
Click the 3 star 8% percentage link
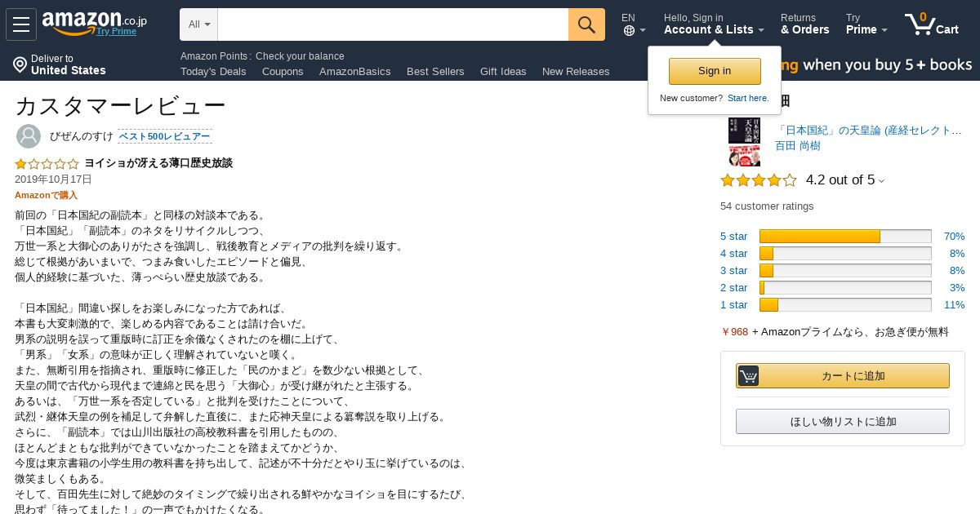[956, 271]
